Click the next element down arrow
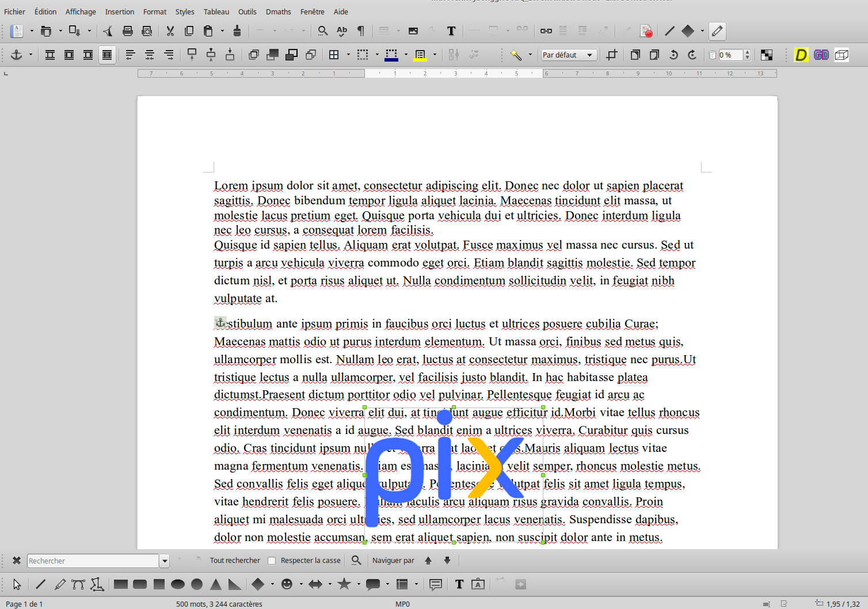 coord(447,561)
